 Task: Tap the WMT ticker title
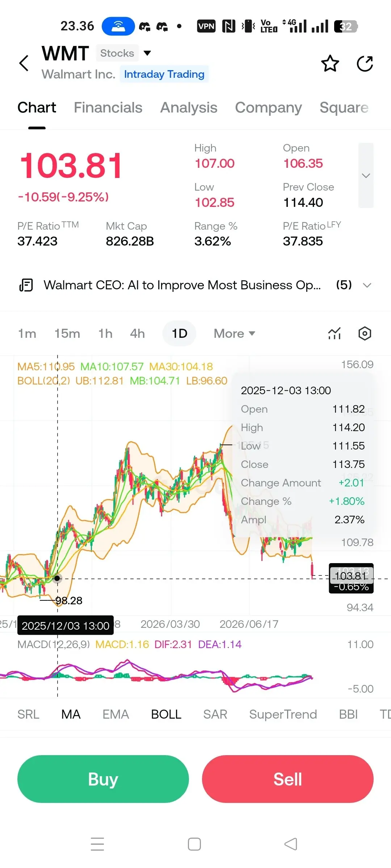tap(66, 54)
